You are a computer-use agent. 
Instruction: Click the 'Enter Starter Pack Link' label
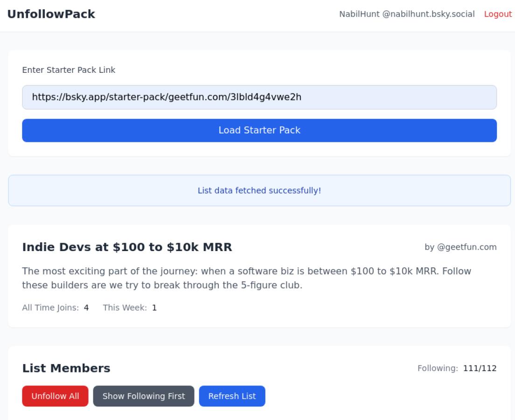click(x=69, y=70)
